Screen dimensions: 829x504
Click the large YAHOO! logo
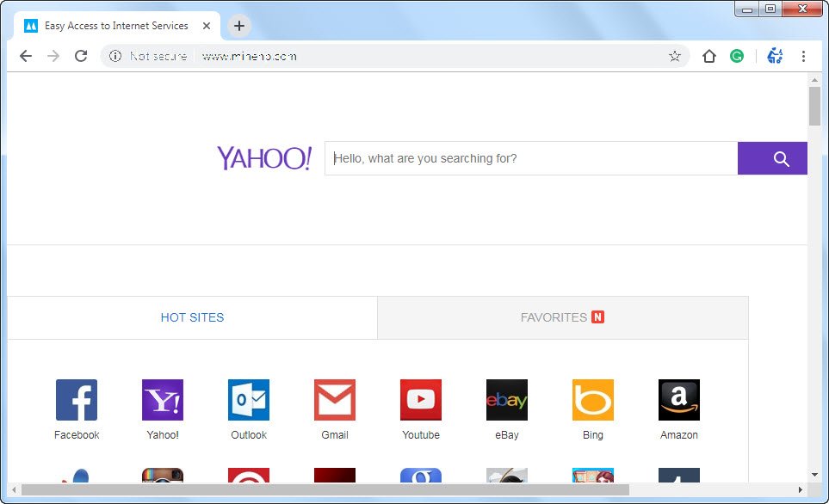pyautogui.click(x=264, y=158)
